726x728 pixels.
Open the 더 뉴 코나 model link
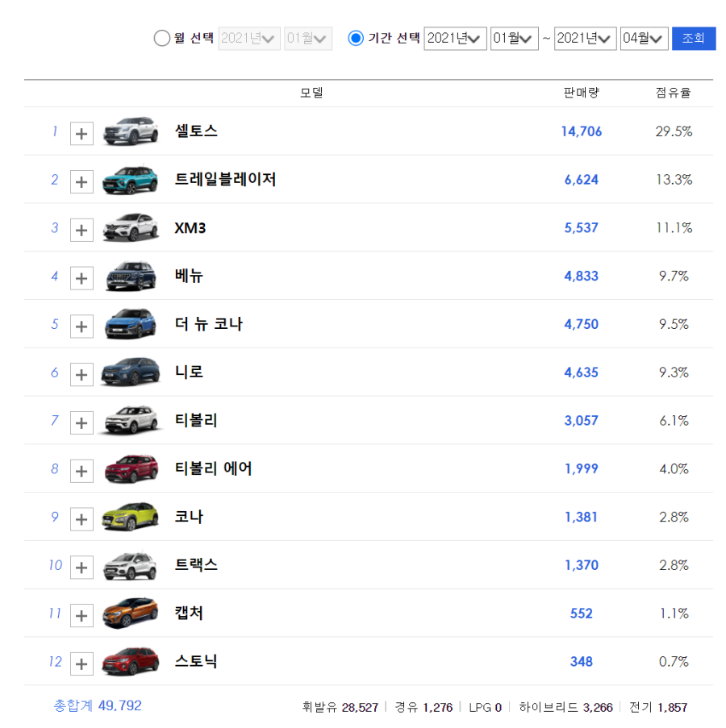(x=209, y=324)
